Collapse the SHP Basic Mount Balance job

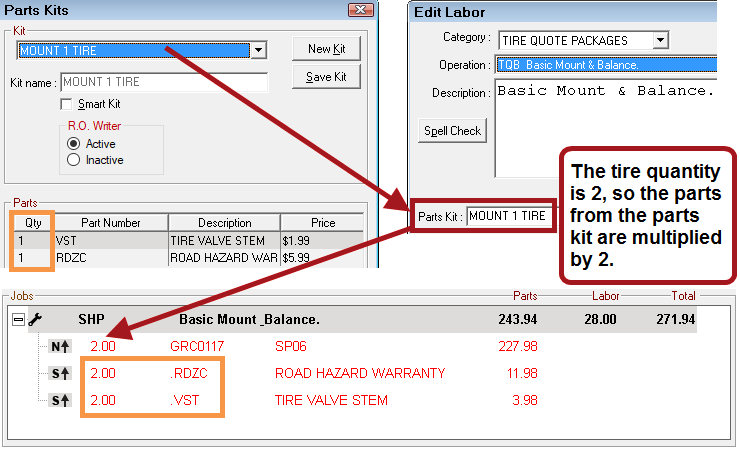17,319
